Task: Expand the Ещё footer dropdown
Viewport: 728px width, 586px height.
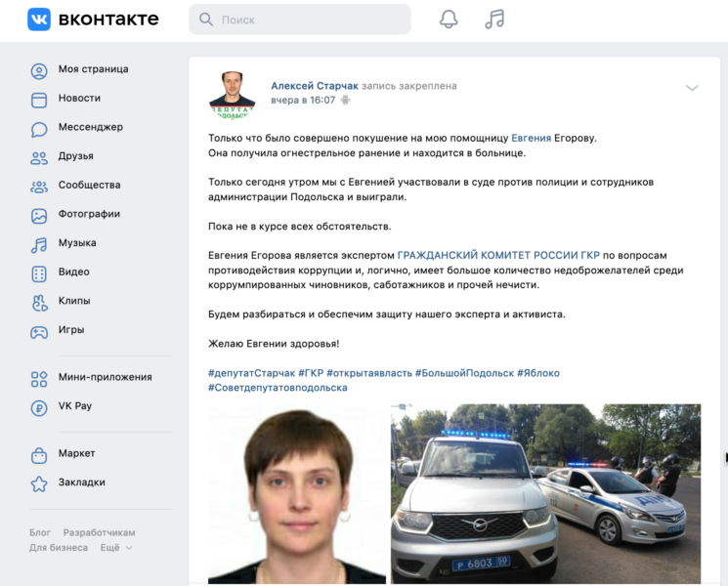Action: tap(116, 548)
